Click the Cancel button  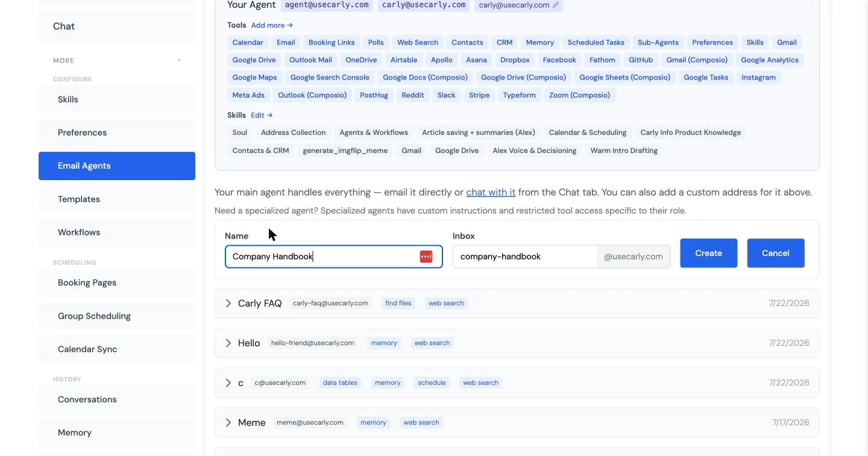[776, 253]
